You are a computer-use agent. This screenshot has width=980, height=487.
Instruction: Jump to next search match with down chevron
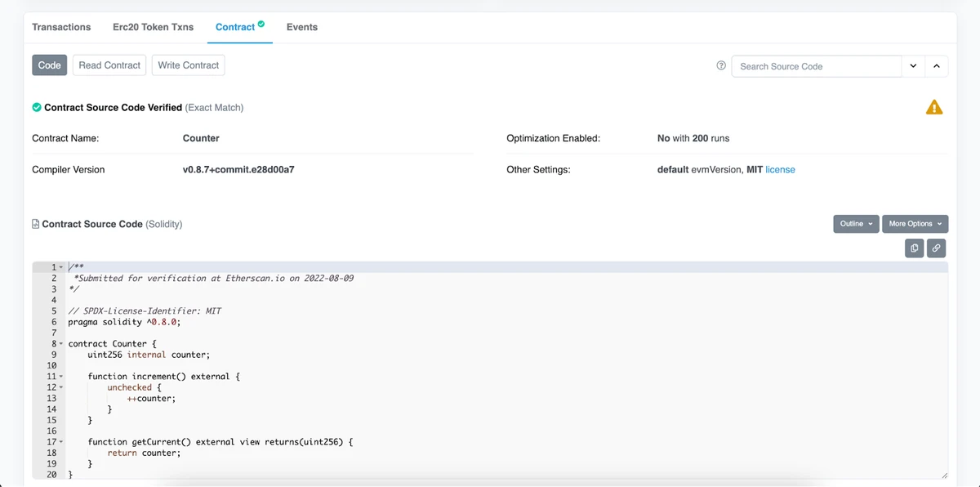tap(913, 66)
